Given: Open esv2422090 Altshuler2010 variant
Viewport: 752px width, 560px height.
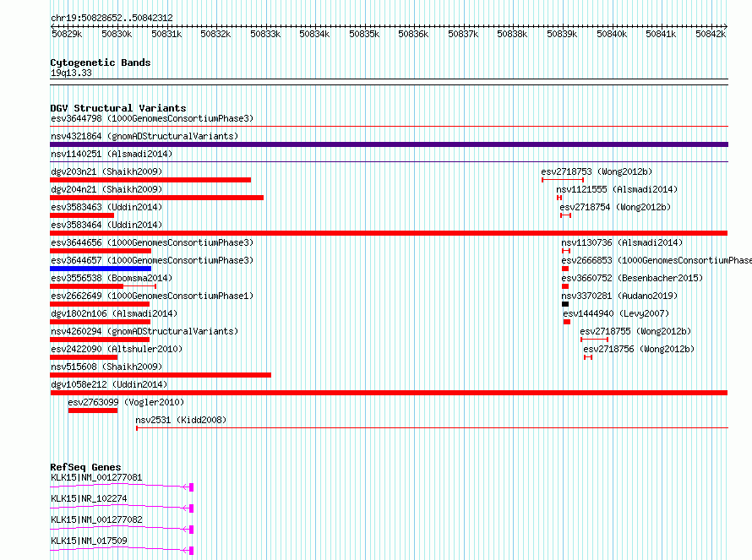Looking at the screenshot, I should click(117, 349).
